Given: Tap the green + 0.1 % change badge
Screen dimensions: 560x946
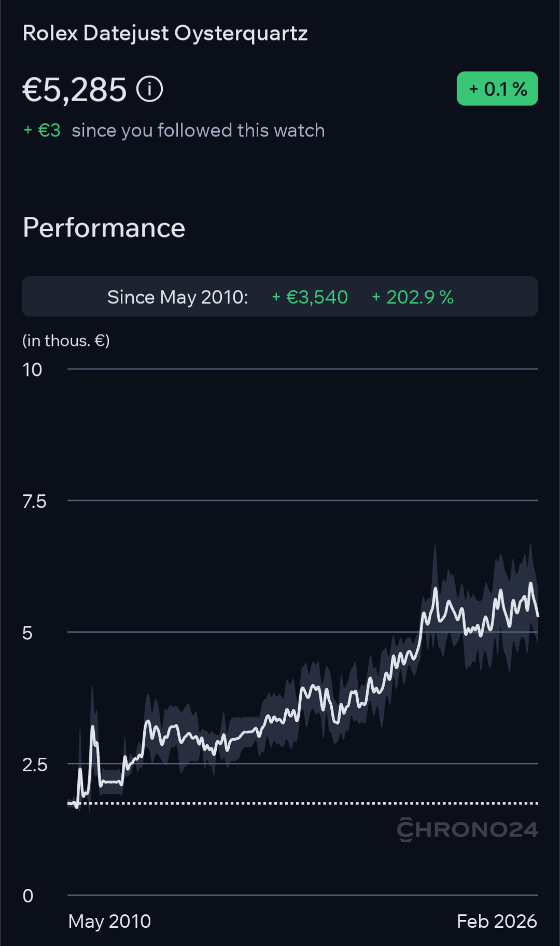Looking at the screenshot, I should (497, 89).
